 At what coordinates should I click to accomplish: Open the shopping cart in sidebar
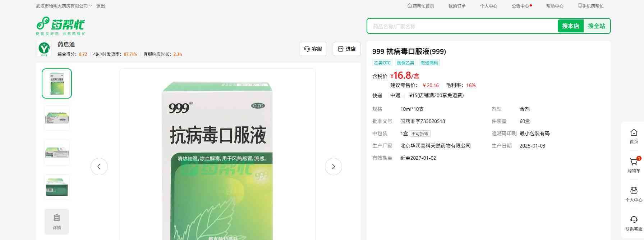click(634, 162)
